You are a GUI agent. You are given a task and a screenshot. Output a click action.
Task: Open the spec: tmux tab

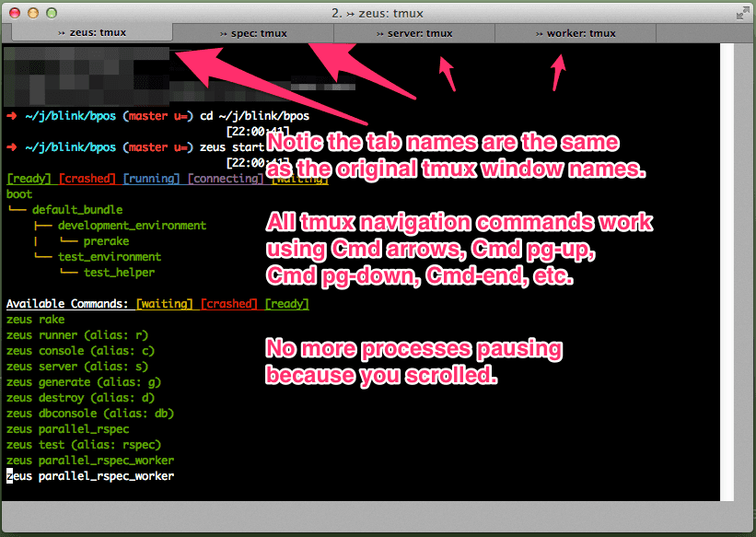pyautogui.click(x=253, y=33)
